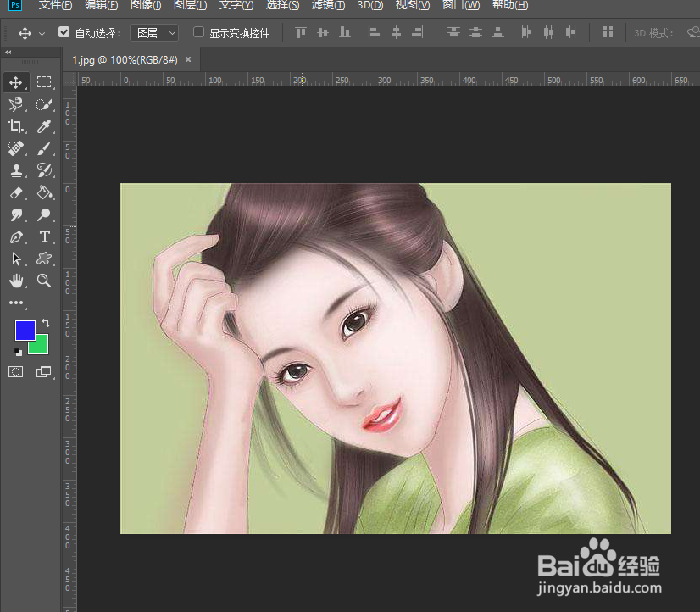Select the Eyedropper tool
700x612 pixels.
(44, 126)
